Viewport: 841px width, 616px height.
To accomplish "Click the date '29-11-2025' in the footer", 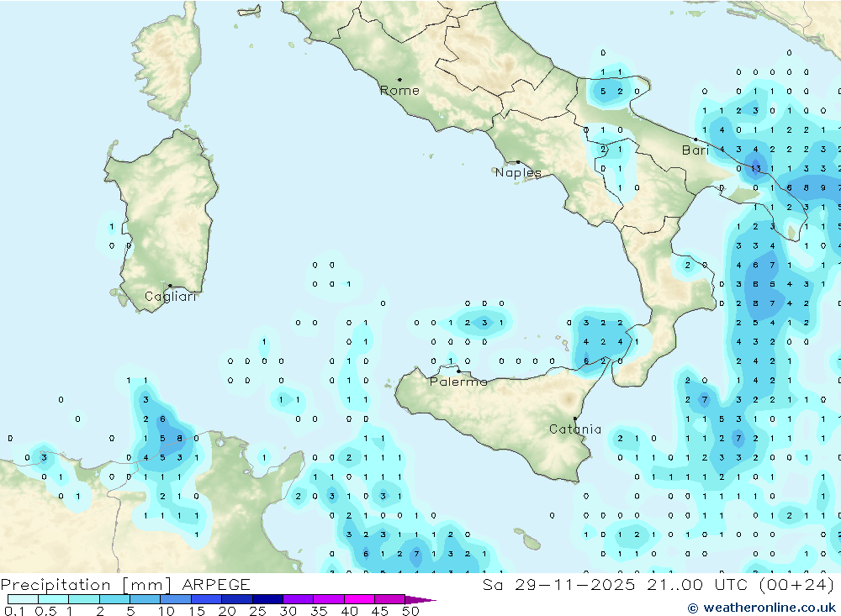I will pyautogui.click(x=575, y=585).
